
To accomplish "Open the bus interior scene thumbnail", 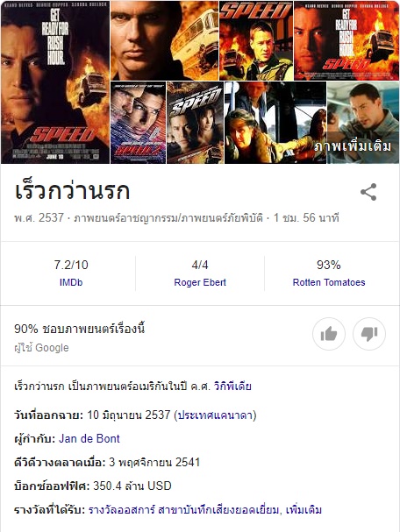I will click(275, 123).
